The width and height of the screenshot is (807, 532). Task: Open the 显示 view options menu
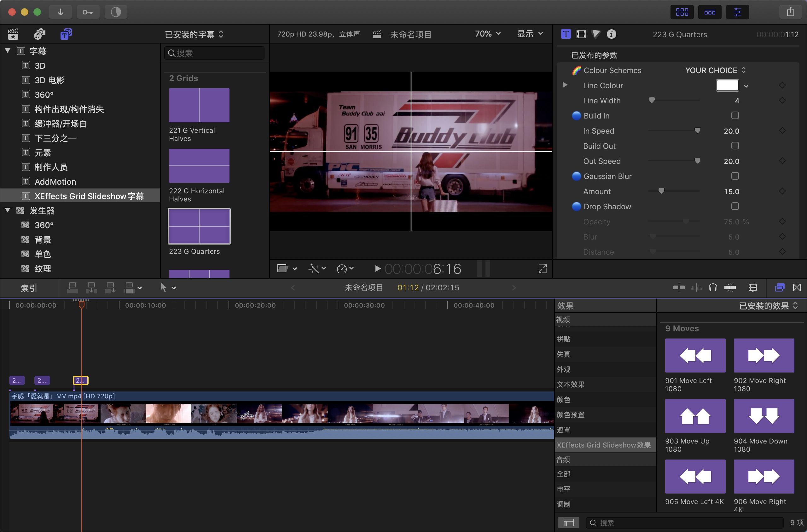click(530, 34)
